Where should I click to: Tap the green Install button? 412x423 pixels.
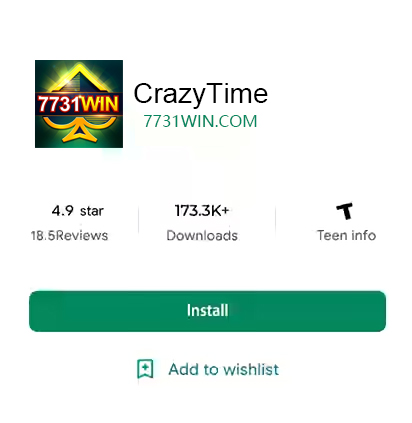click(207, 311)
